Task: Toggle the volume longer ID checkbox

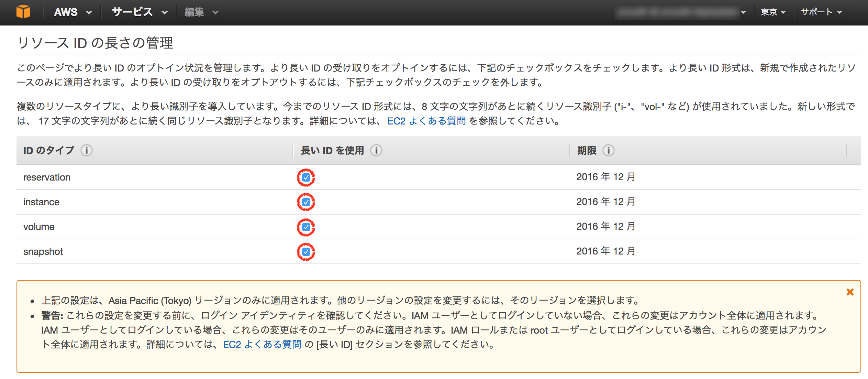Action: (x=306, y=227)
